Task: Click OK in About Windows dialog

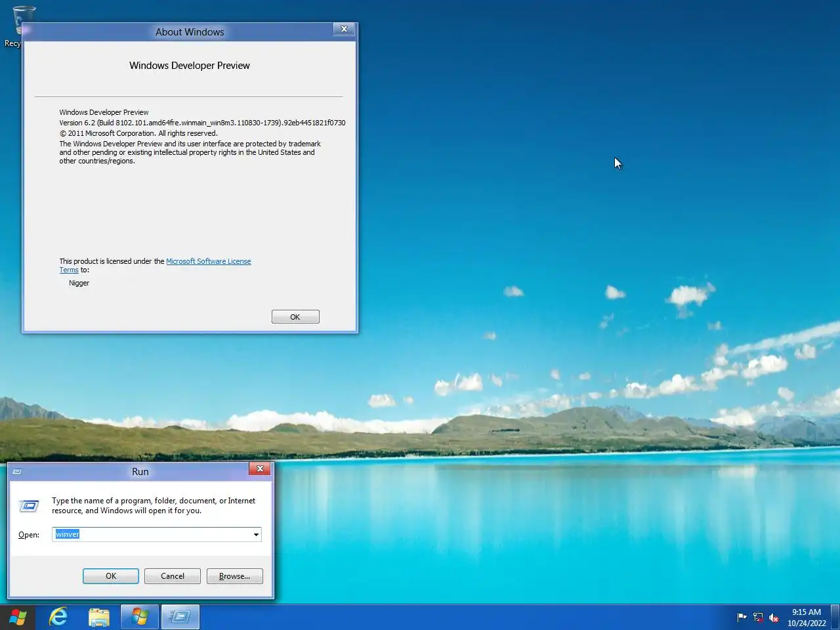Action: 295,317
